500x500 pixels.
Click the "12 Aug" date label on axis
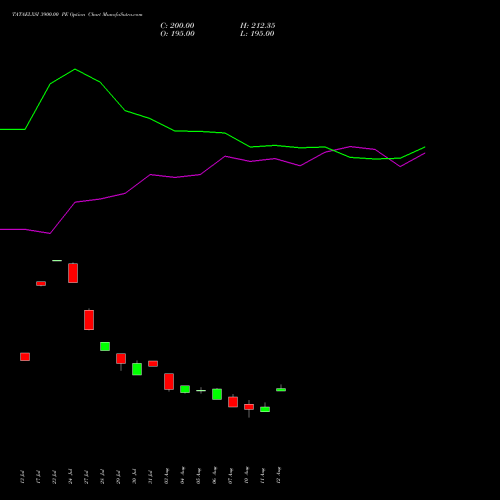point(278,476)
